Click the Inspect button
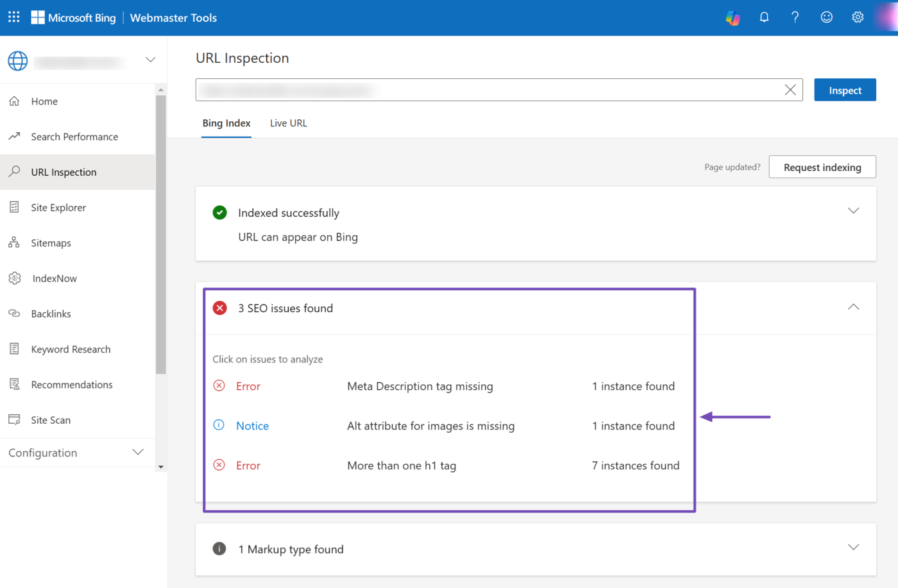 [845, 90]
